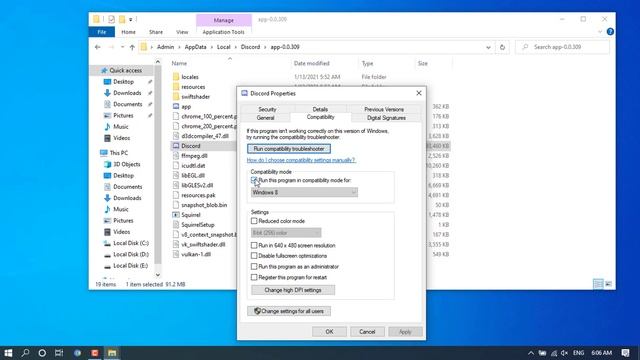Select the locales folder icon
This screenshot has width=640, height=360.
pos(176,77)
